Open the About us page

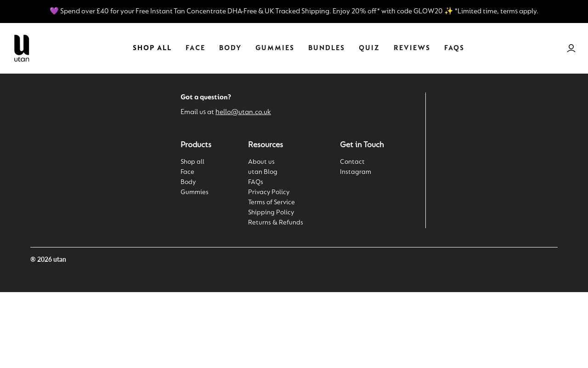click(261, 161)
